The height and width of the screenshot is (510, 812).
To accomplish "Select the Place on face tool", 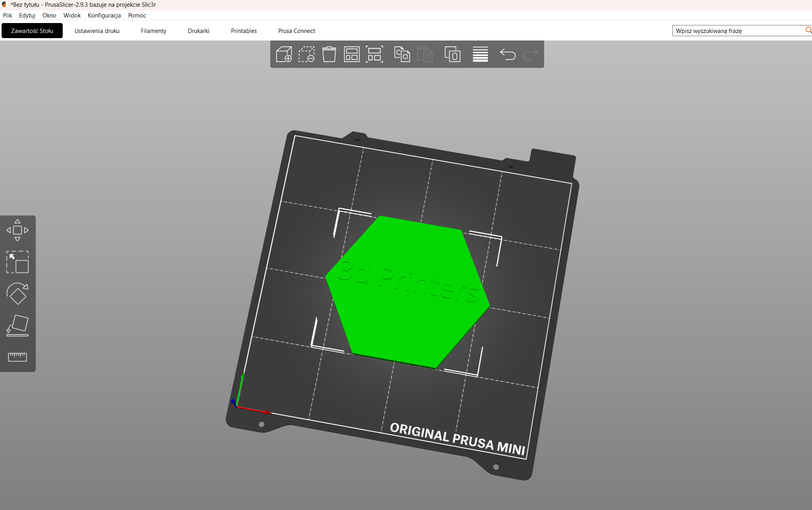I will (17, 326).
